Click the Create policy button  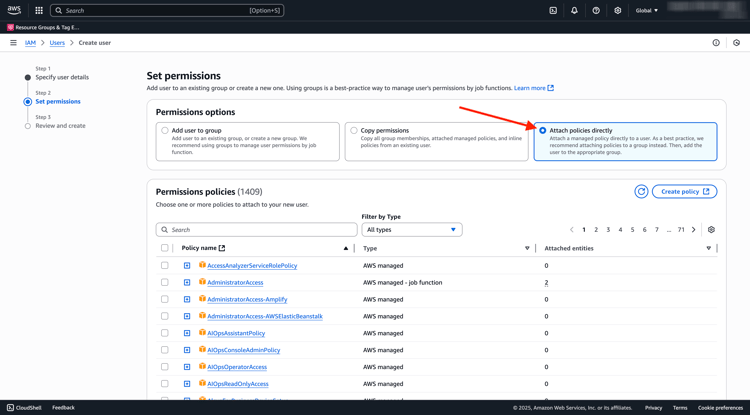[x=684, y=191]
